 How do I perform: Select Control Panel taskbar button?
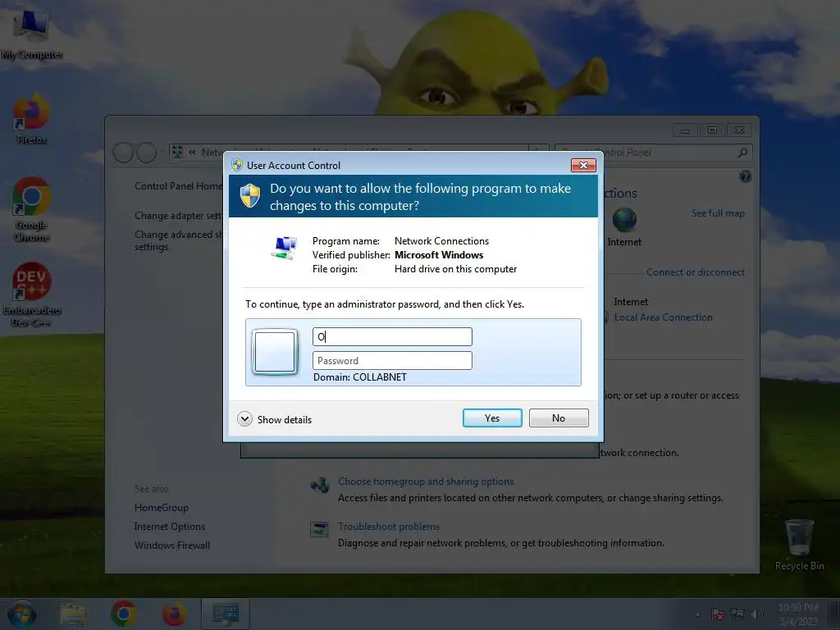coord(225,614)
